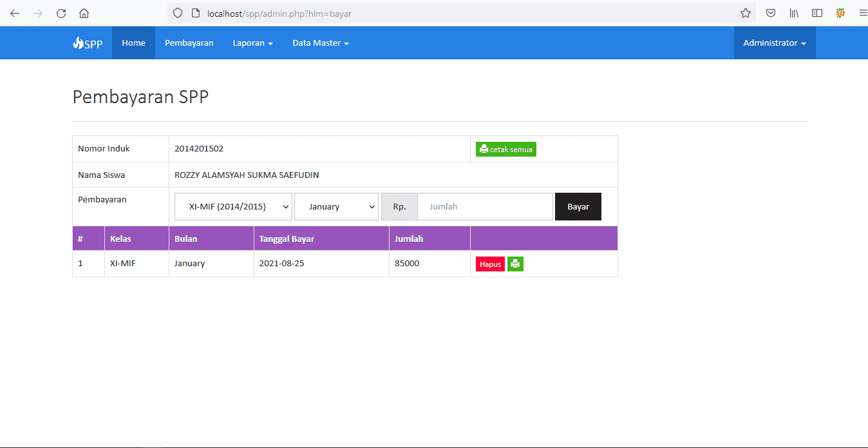868x448 pixels.
Task: Delete the January payment with Hapus
Action: click(490, 264)
